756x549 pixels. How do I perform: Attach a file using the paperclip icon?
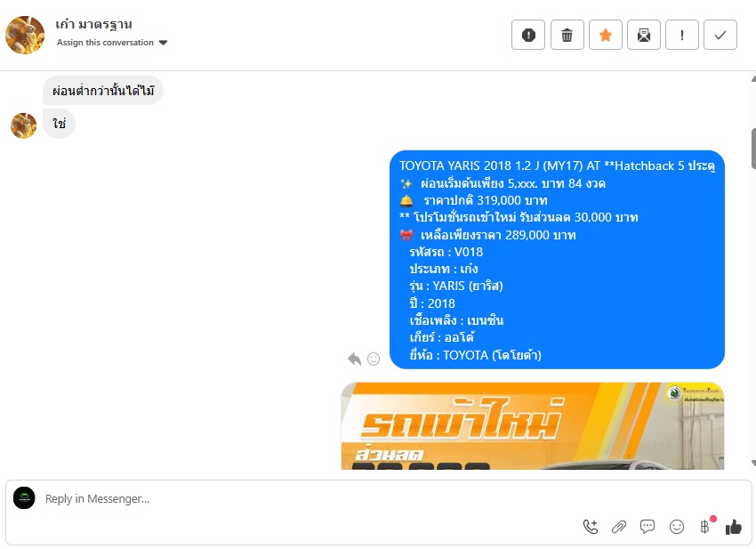point(619,527)
